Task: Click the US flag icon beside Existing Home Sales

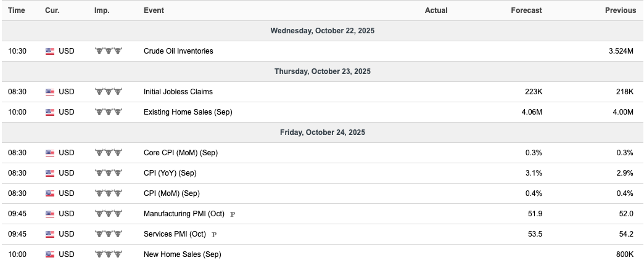Action: (50, 112)
